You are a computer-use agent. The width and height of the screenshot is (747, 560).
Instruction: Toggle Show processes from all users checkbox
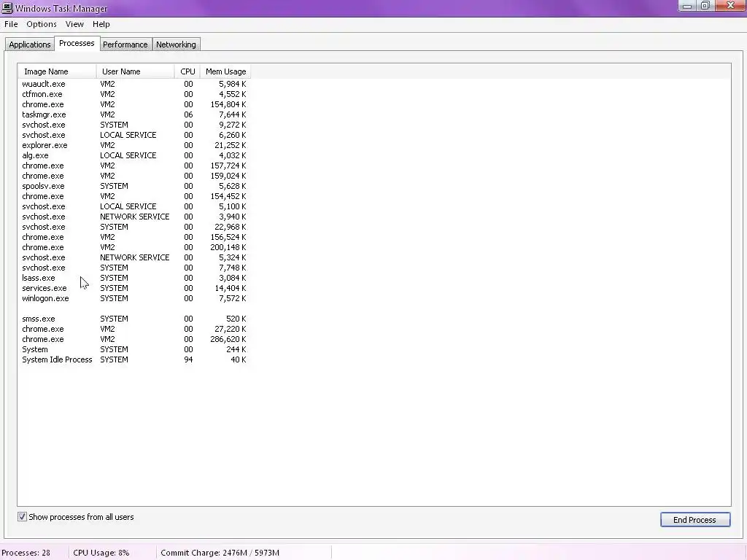(22, 517)
